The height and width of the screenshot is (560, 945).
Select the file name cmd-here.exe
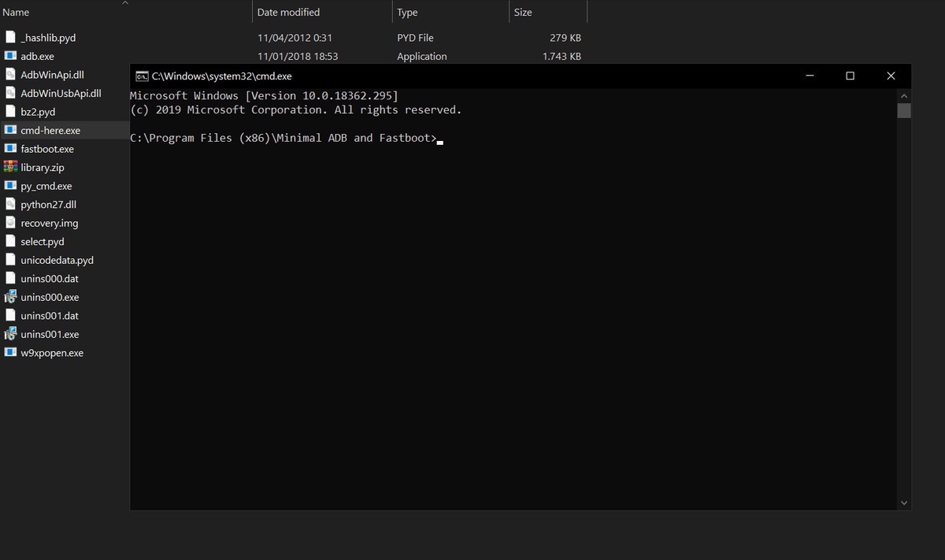point(50,131)
